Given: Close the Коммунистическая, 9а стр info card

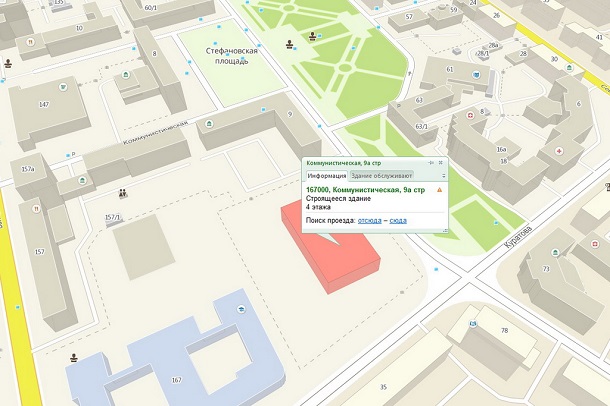Looking at the screenshot, I should coord(441,161).
